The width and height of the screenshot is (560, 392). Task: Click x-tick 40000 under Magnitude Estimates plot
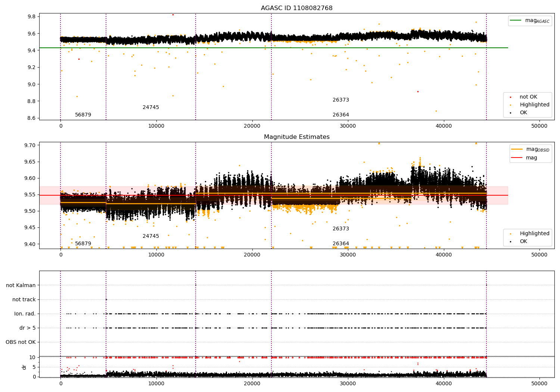point(444,255)
